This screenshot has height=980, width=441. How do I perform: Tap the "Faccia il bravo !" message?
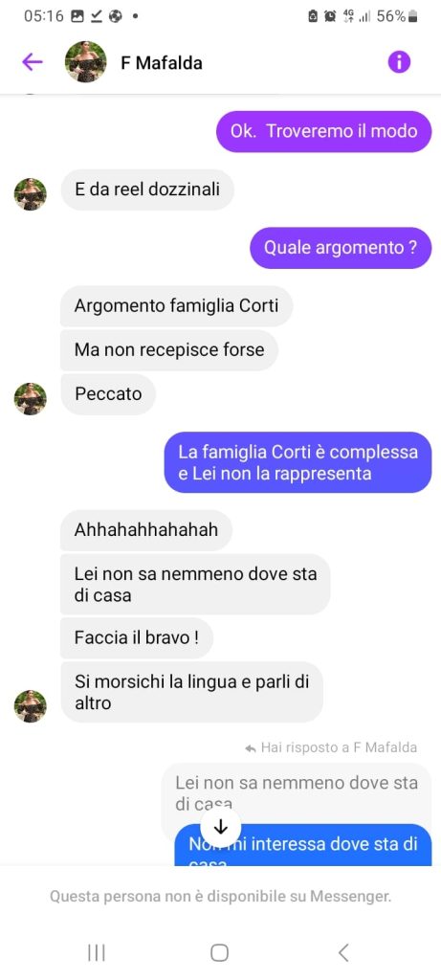[x=136, y=637]
